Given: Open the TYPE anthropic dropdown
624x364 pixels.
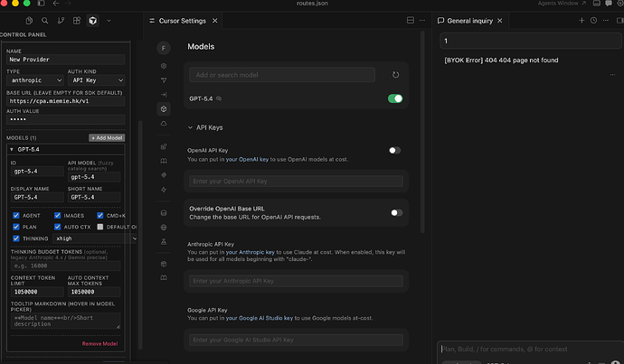Looking at the screenshot, I should click(x=35, y=80).
